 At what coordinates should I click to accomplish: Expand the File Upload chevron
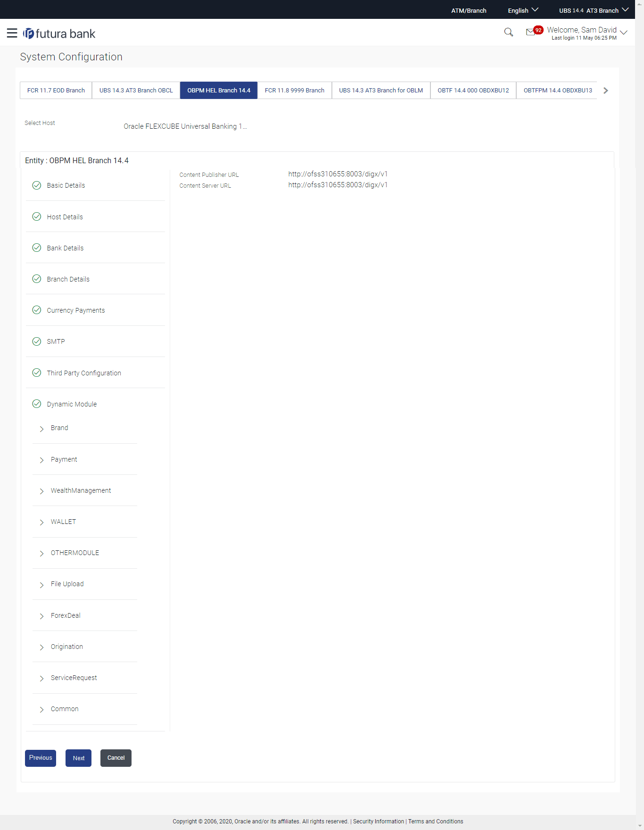(41, 585)
